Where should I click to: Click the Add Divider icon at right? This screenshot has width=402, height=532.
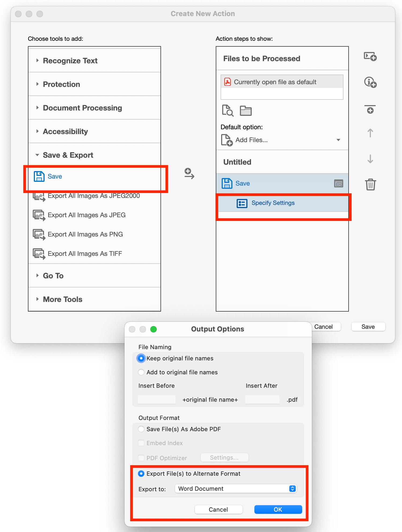(370, 109)
